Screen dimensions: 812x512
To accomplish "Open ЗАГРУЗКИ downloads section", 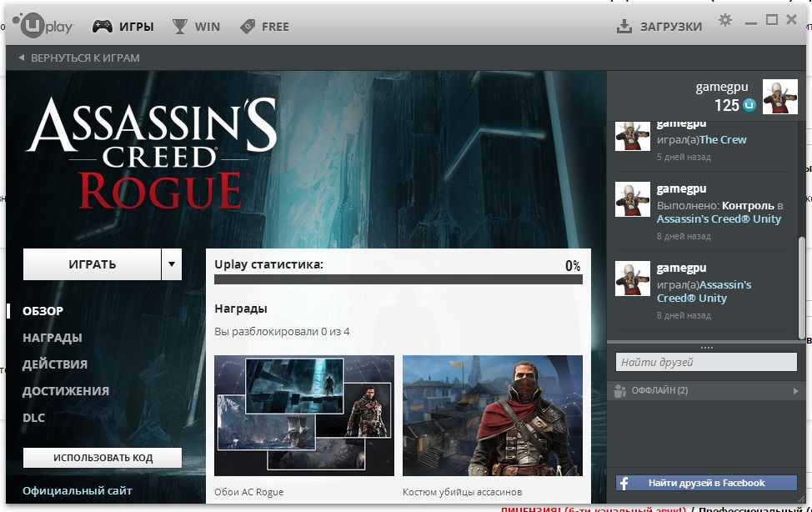I will tap(659, 27).
